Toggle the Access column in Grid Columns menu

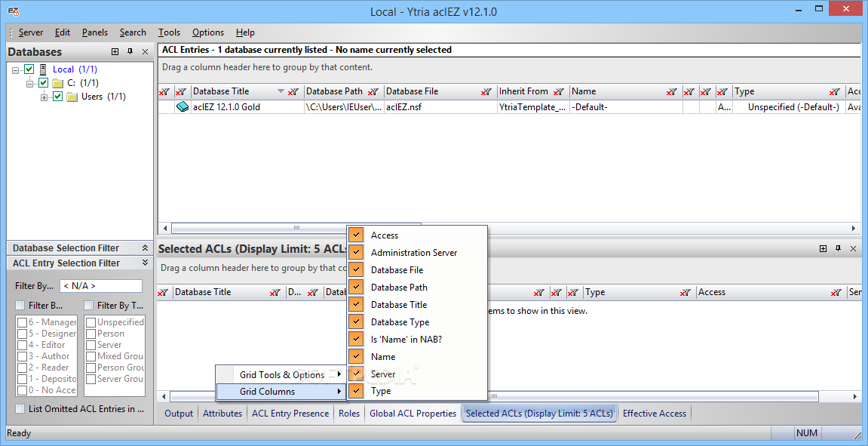point(417,235)
